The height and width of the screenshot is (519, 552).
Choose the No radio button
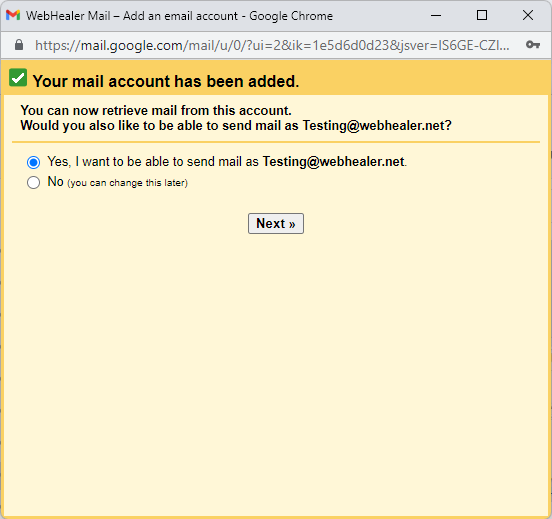33,182
